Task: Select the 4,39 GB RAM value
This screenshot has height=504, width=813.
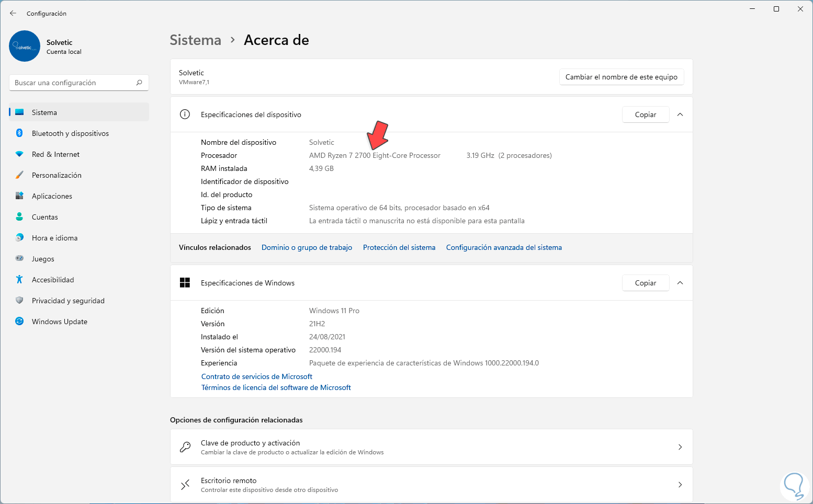Action: [x=321, y=168]
